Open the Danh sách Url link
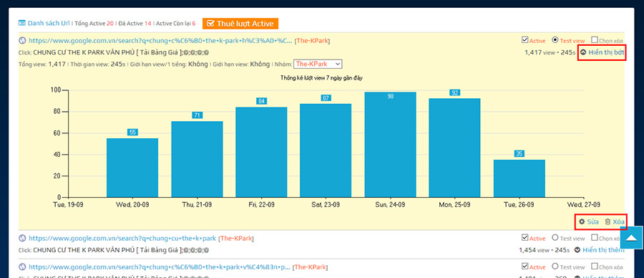This screenshot has height=278, width=644. 49,23
